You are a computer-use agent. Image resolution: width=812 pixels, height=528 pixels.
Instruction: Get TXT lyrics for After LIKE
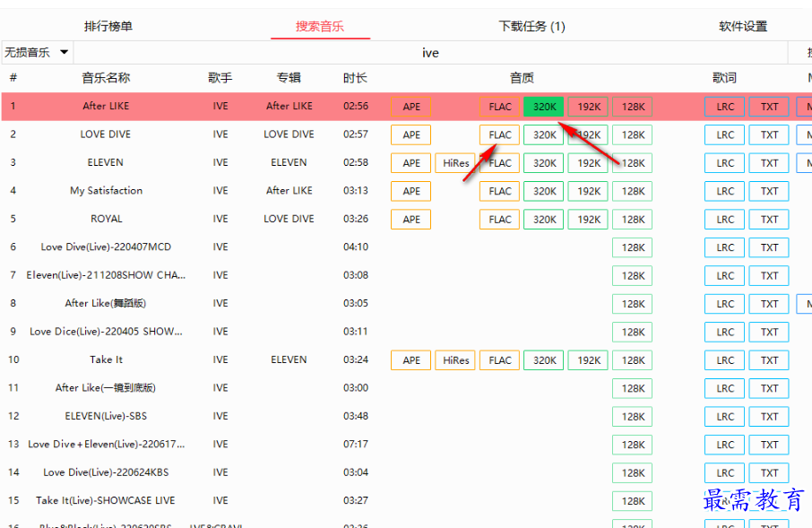point(769,107)
